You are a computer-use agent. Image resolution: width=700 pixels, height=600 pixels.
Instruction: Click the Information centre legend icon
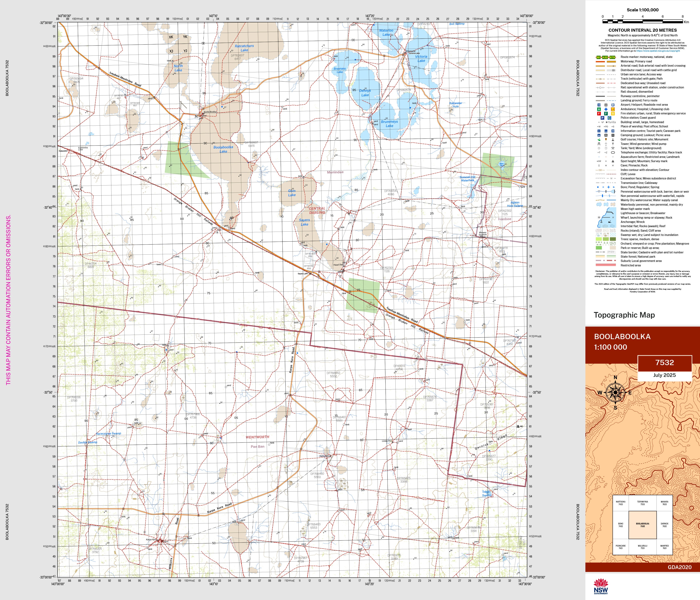tap(599, 131)
